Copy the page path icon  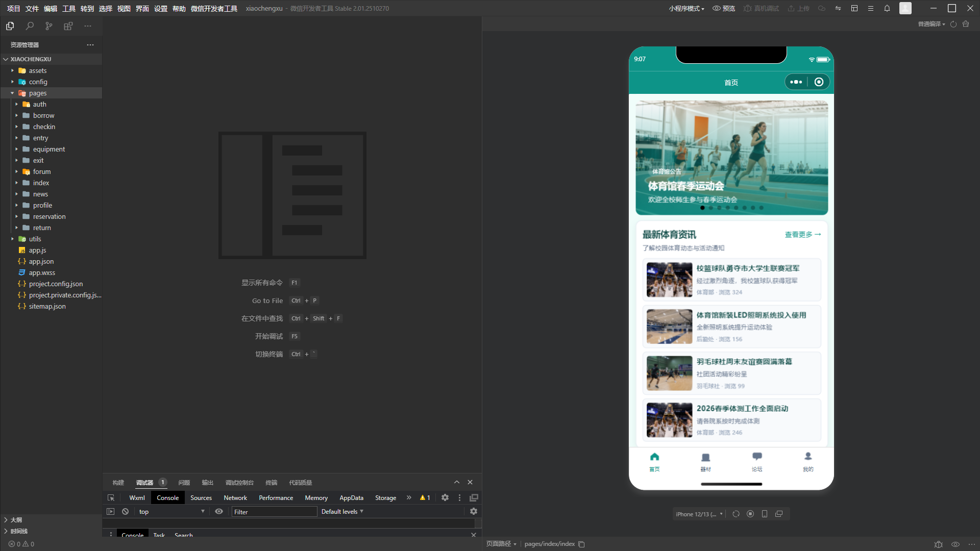click(581, 544)
